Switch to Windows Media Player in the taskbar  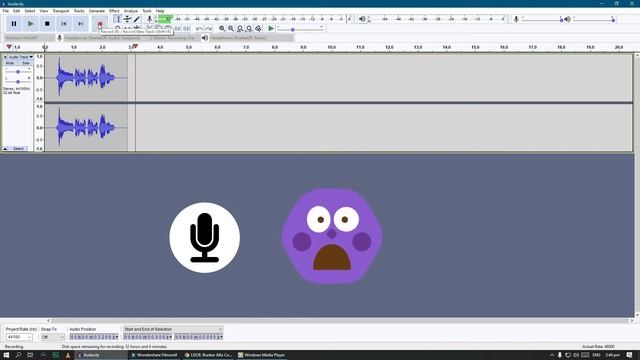coord(262,355)
